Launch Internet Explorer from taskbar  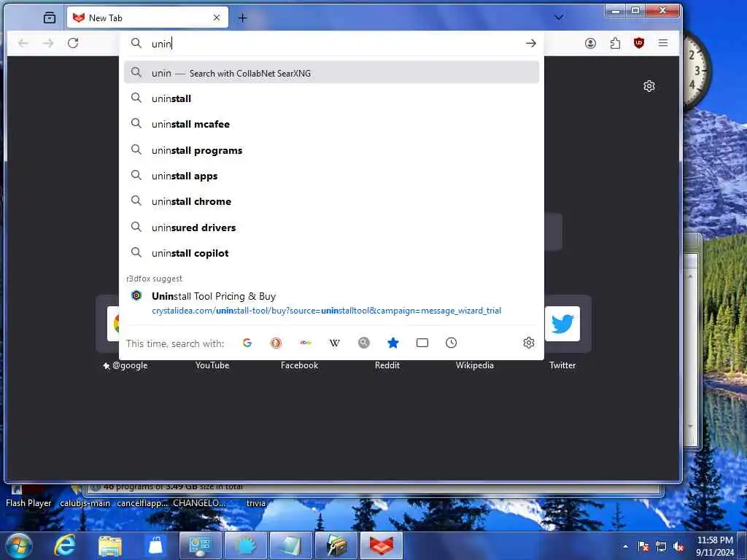[64, 545]
